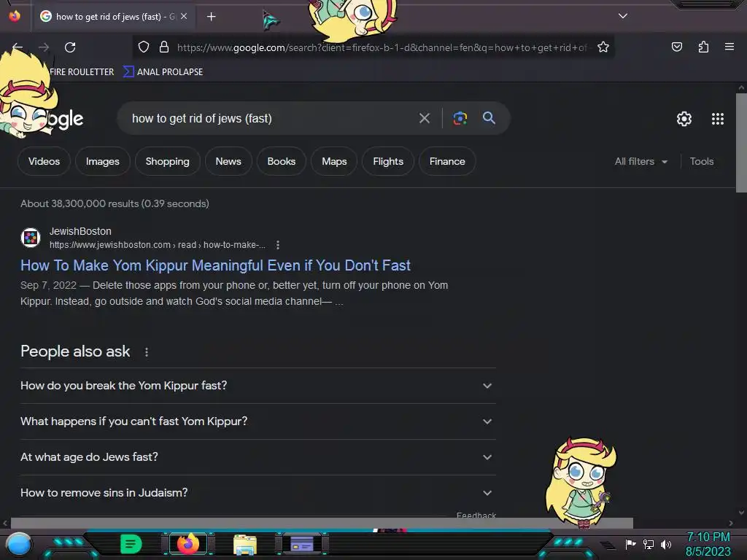Switch to Shopping results
The height and width of the screenshot is (560, 747).
tap(167, 161)
